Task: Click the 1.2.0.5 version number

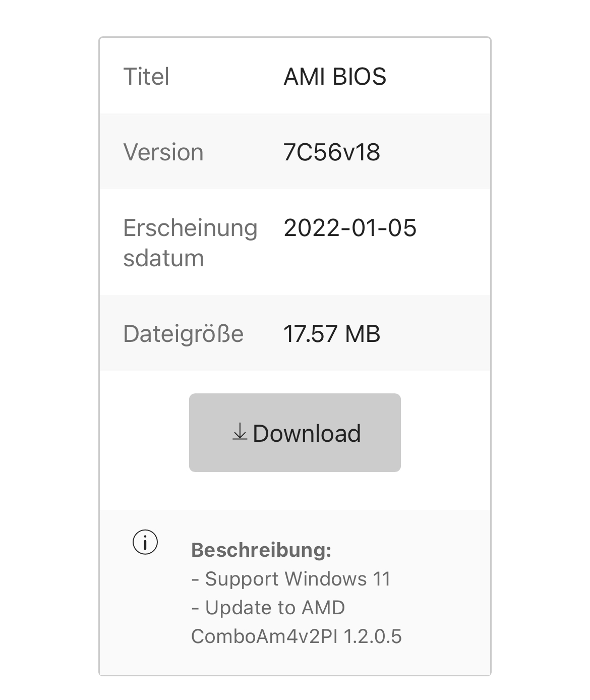Action: click(373, 636)
